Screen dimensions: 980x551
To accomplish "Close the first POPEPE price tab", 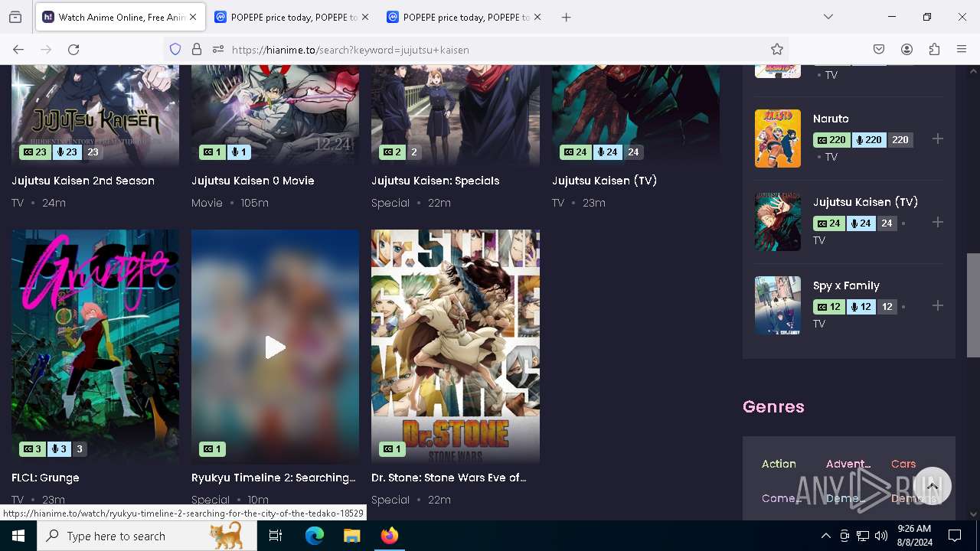I will pos(365,17).
